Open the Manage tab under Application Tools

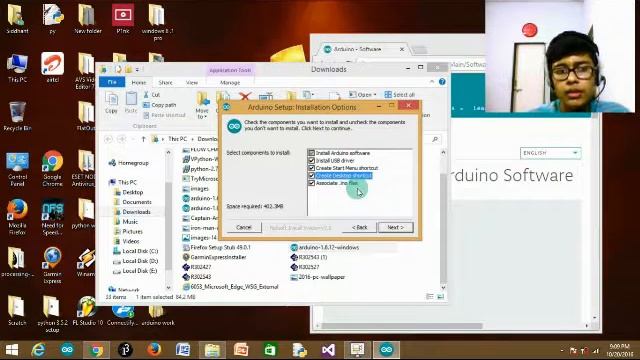pyautogui.click(x=230, y=82)
